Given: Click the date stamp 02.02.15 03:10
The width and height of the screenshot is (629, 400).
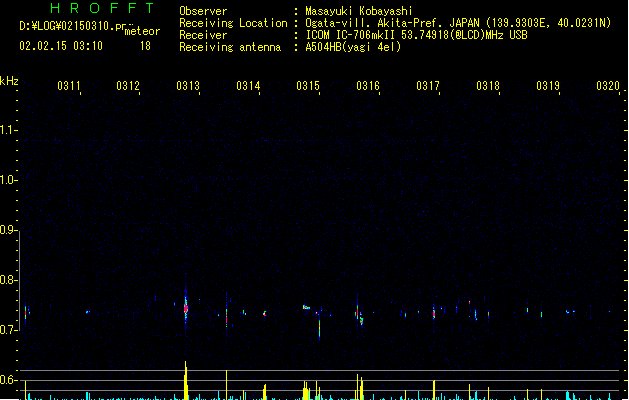Looking at the screenshot, I should tap(61, 46).
